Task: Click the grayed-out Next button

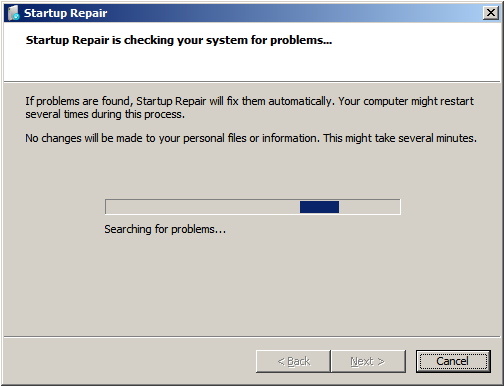Action: 368,361
